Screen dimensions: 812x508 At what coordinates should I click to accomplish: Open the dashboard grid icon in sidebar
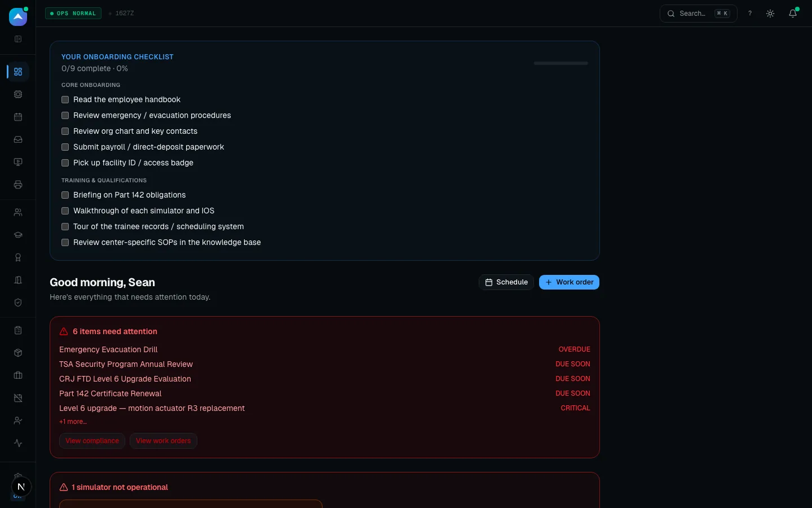pos(18,72)
